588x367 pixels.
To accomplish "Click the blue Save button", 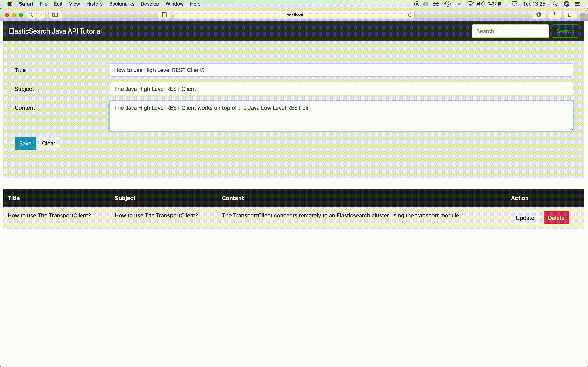I will tap(25, 143).
